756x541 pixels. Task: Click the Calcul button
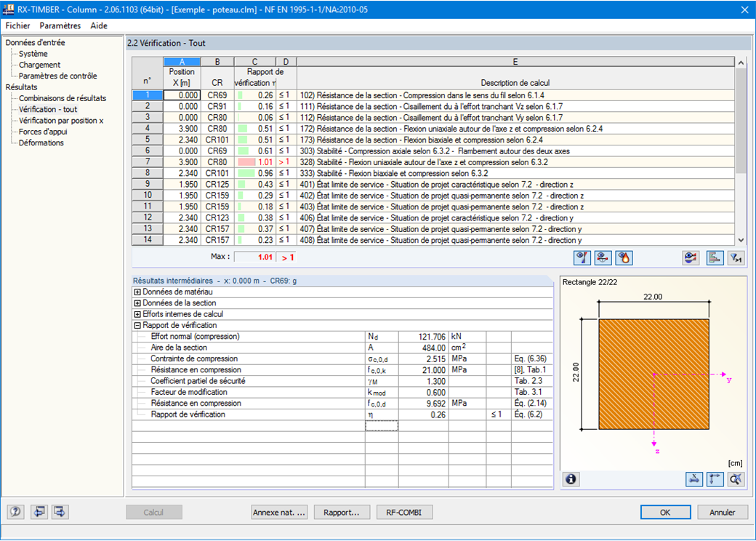coord(154,512)
